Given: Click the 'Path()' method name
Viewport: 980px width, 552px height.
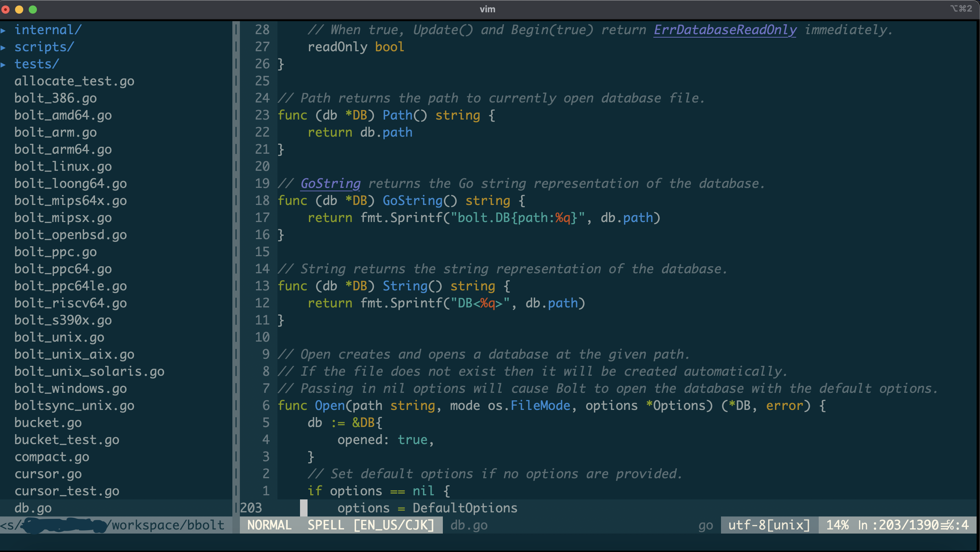Looking at the screenshot, I should (x=405, y=115).
